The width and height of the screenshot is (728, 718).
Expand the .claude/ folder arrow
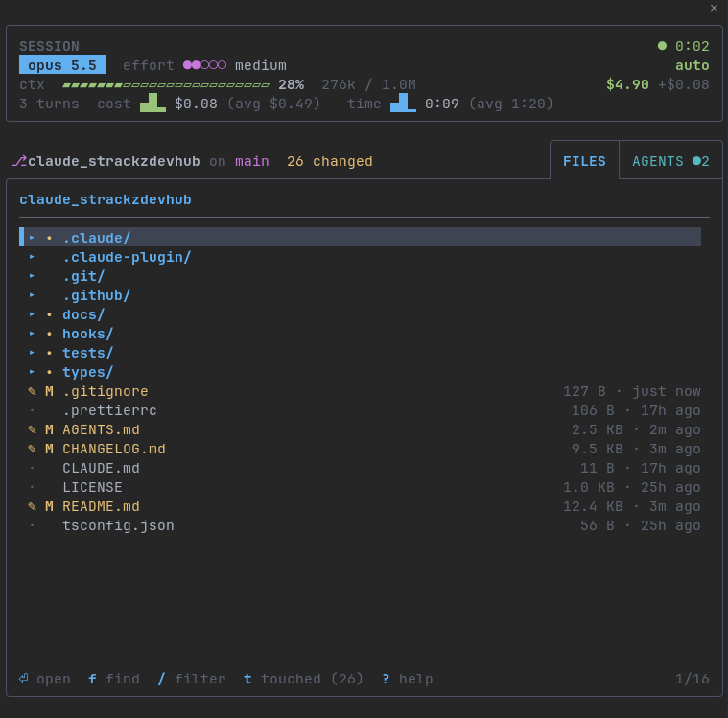[x=32, y=237]
